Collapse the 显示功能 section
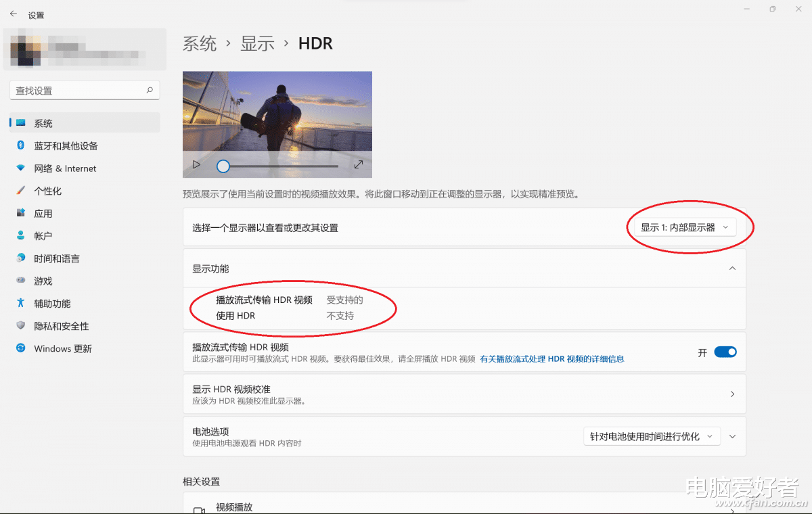The image size is (812, 514). pos(732,268)
